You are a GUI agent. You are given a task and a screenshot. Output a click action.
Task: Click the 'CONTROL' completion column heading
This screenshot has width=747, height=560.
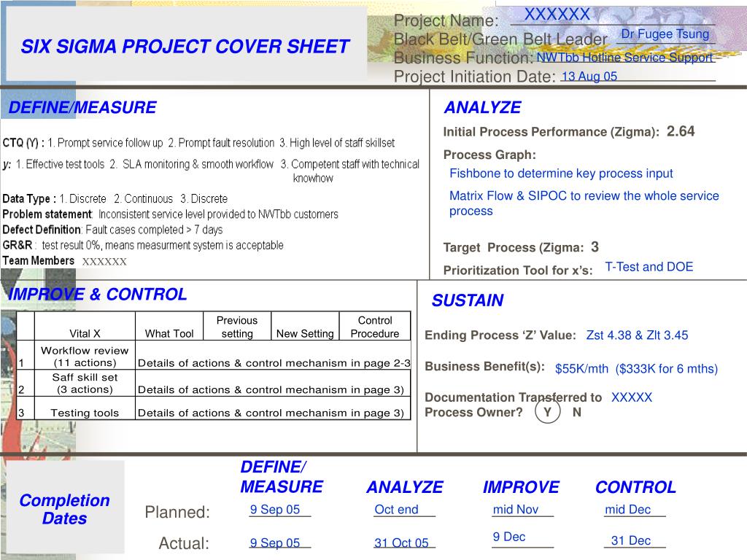click(635, 487)
